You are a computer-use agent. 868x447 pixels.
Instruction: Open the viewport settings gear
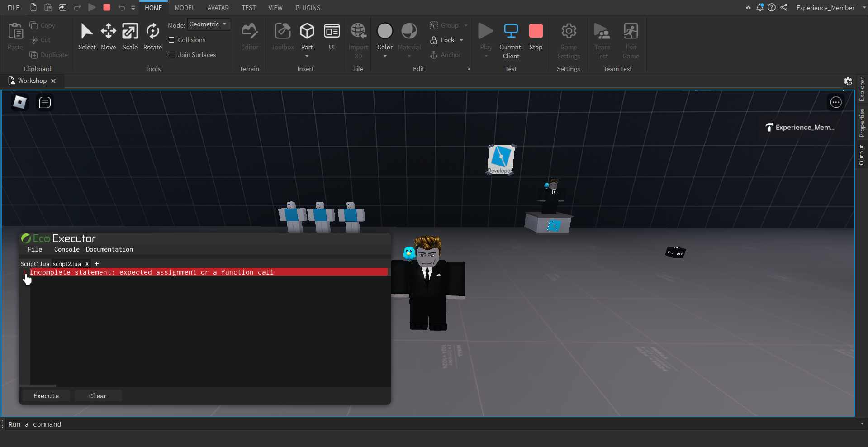[x=848, y=81]
